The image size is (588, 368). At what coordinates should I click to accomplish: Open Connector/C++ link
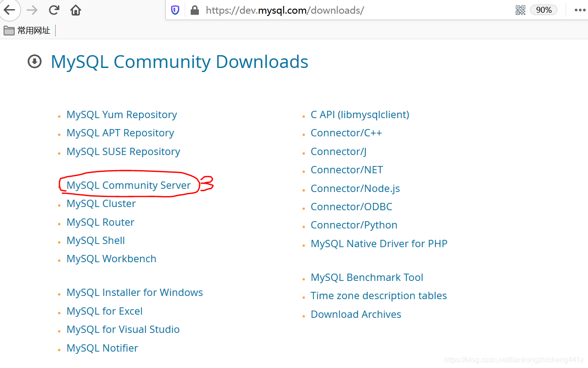coord(346,133)
